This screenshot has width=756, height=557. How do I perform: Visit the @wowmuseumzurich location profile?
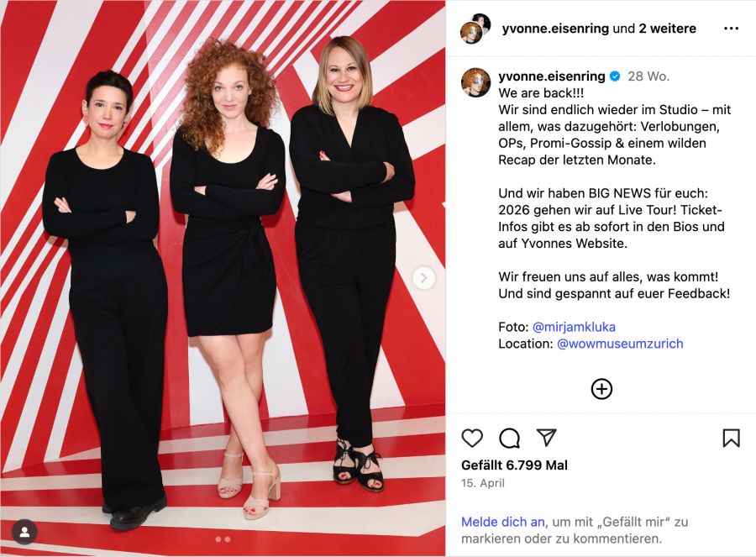point(620,344)
